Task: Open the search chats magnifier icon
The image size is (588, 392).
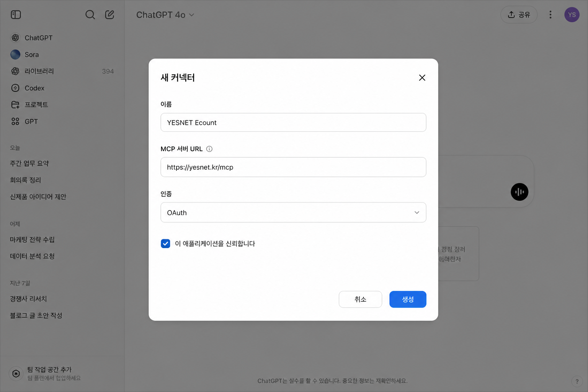Action: (90, 15)
